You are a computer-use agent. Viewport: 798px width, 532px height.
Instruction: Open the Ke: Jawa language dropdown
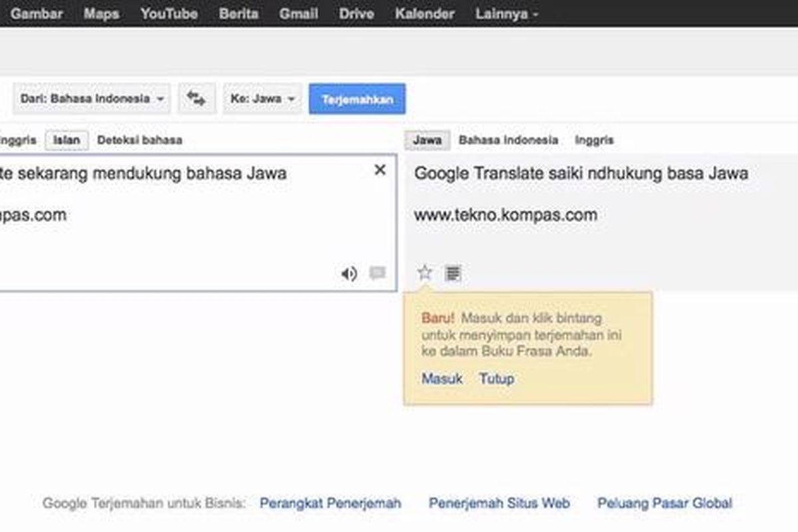tap(263, 99)
